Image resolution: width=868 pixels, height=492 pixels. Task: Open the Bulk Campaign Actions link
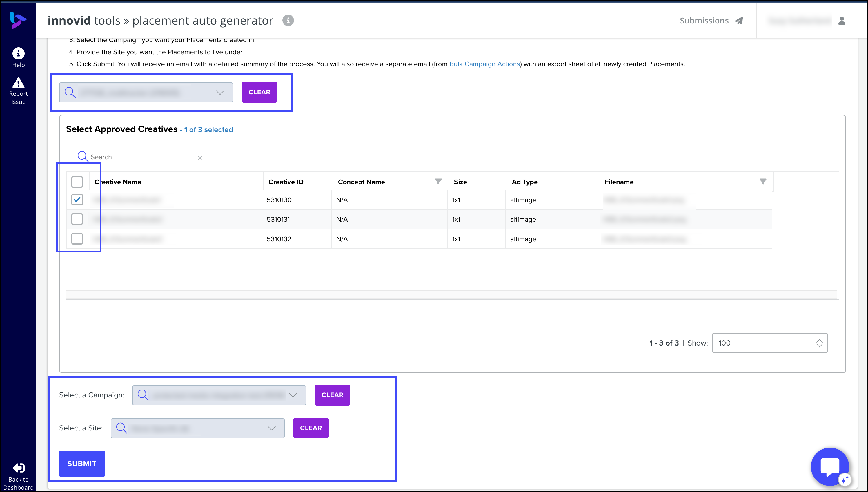[x=484, y=64]
